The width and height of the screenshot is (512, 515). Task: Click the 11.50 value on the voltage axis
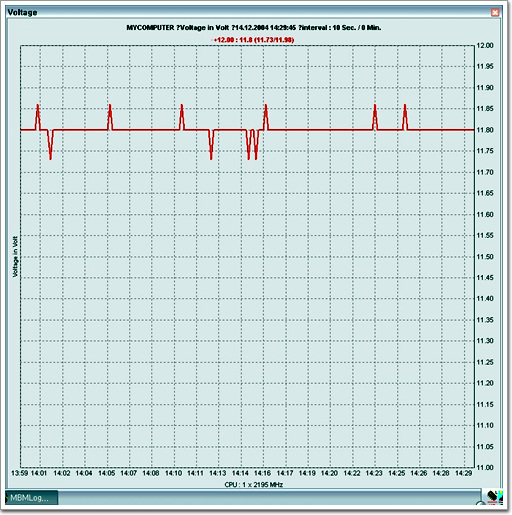(x=485, y=257)
